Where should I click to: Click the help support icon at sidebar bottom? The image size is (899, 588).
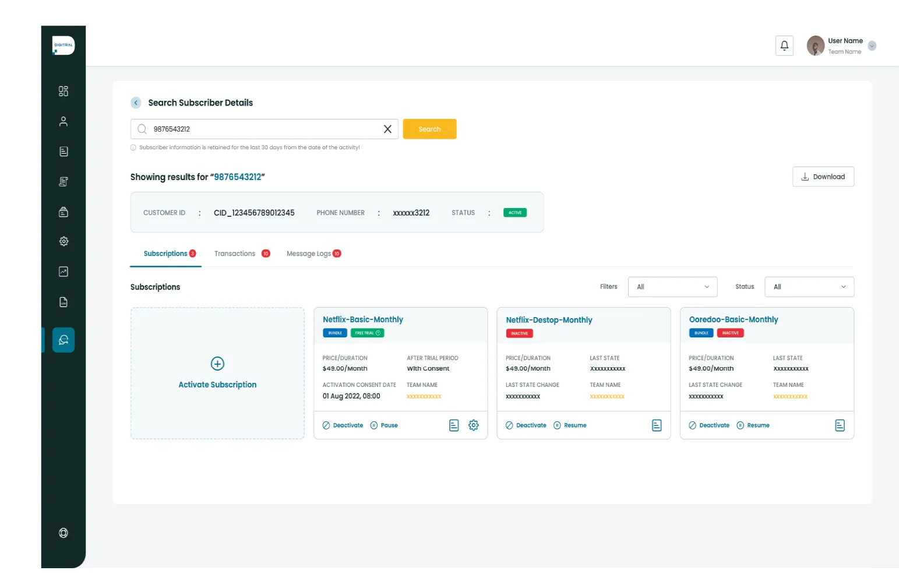tap(64, 533)
